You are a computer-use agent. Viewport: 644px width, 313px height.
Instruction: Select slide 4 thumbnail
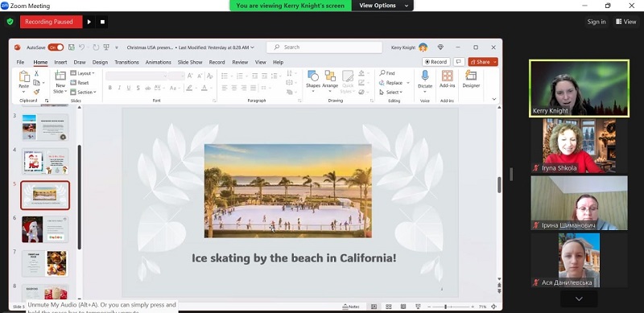[45, 162]
